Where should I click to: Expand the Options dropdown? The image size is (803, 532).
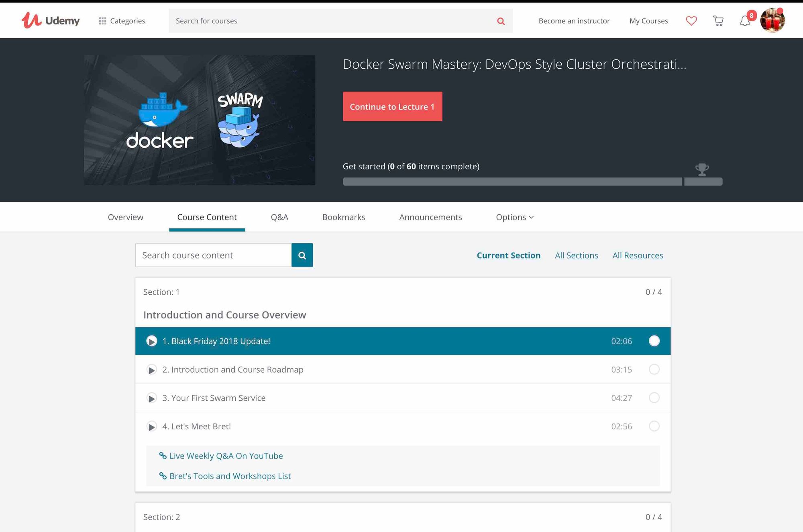point(515,217)
